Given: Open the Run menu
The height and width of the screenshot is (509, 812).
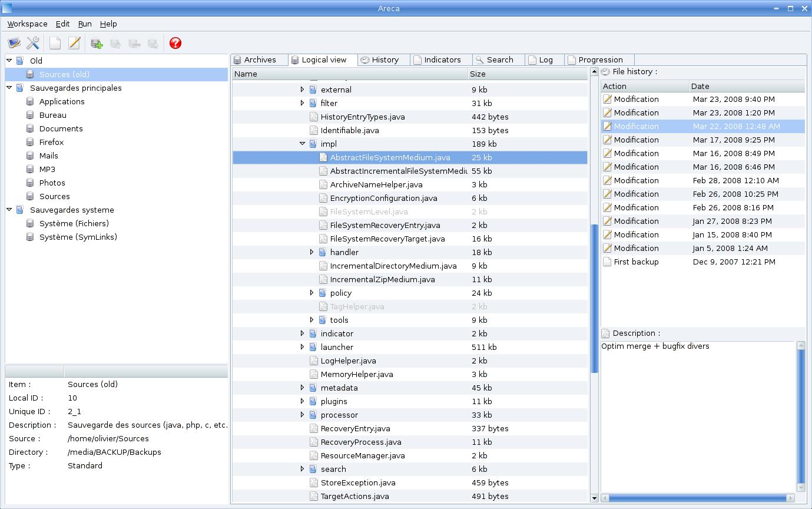Looking at the screenshot, I should pyautogui.click(x=84, y=24).
